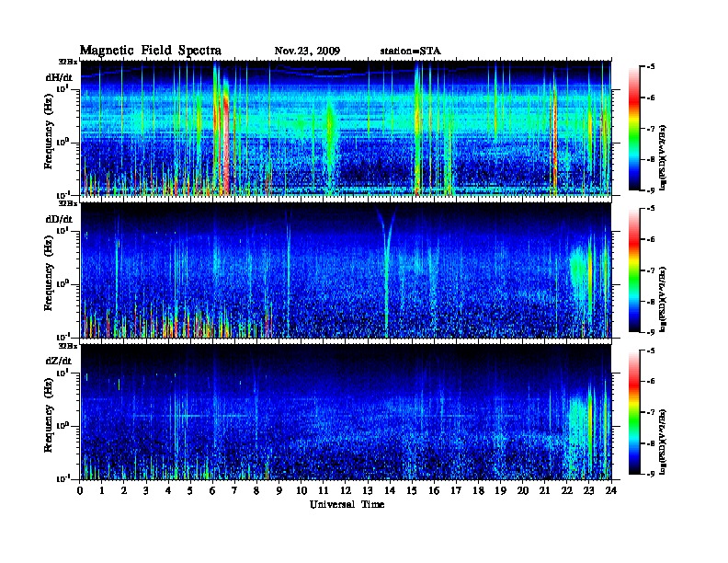
Task: Click the 10¹ frequency tick of the dH/dt panel
Action: tap(62, 88)
